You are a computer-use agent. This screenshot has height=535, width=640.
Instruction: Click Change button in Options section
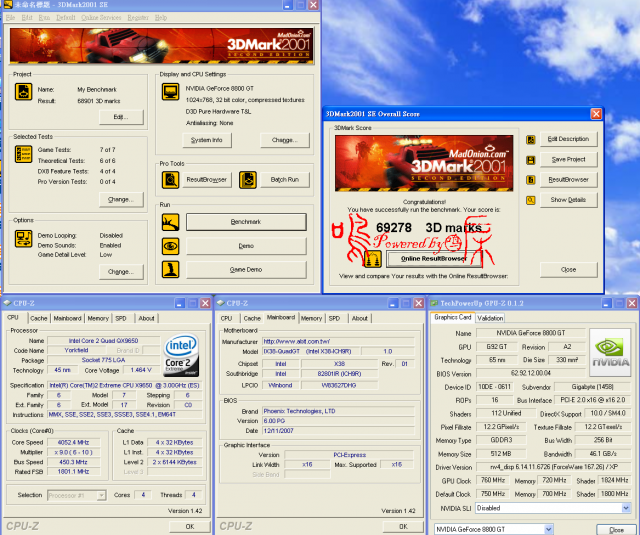(121, 272)
